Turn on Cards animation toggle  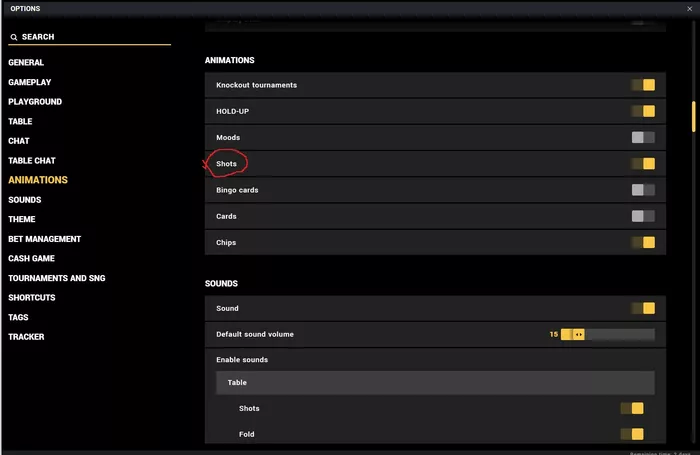tap(643, 216)
